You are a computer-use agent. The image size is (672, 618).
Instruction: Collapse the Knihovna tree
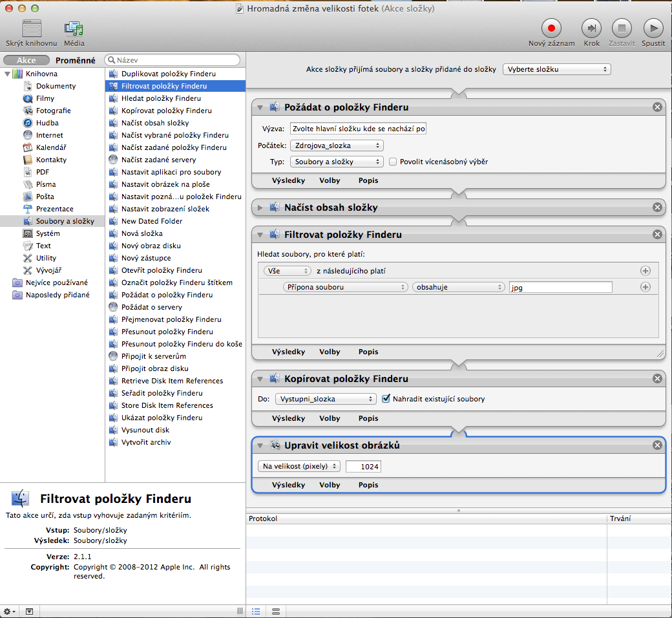[8, 74]
